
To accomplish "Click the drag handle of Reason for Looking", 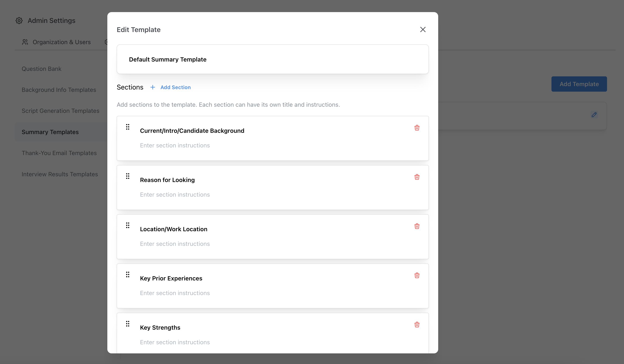I will click(128, 176).
